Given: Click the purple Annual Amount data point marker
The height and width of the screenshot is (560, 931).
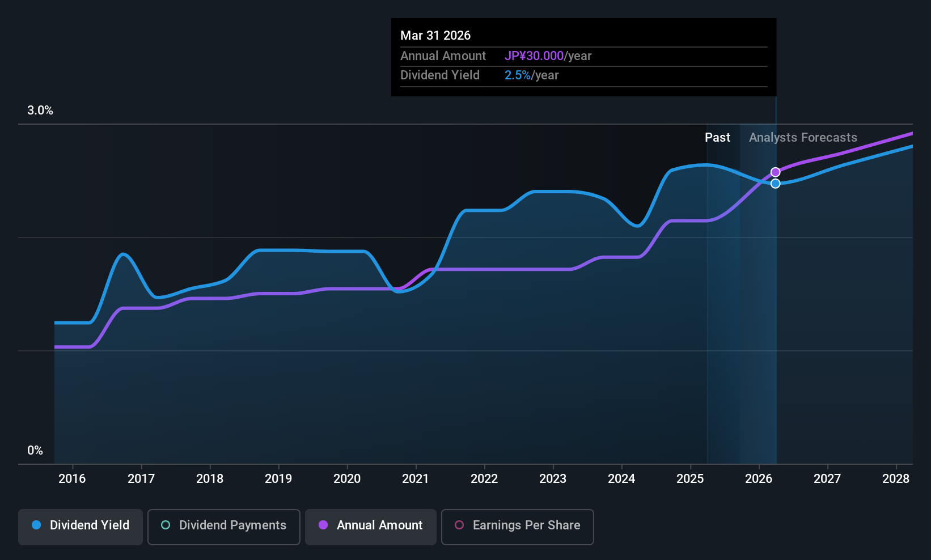Looking at the screenshot, I should point(775,172).
